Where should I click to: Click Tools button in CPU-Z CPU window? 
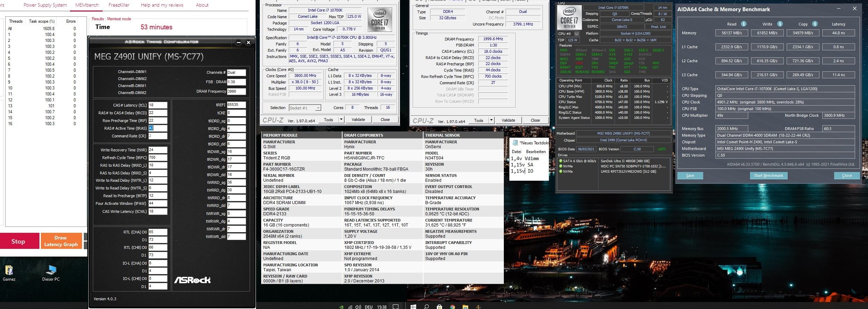pos(329,120)
